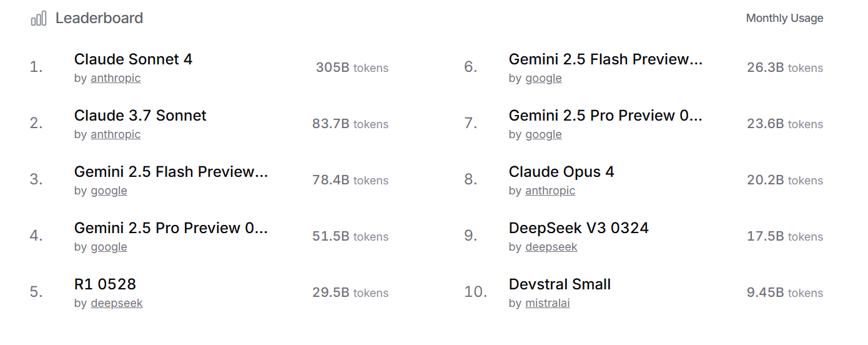Follow the mistralai author link
Viewport: 868px width, 345px height.
click(548, 303)
